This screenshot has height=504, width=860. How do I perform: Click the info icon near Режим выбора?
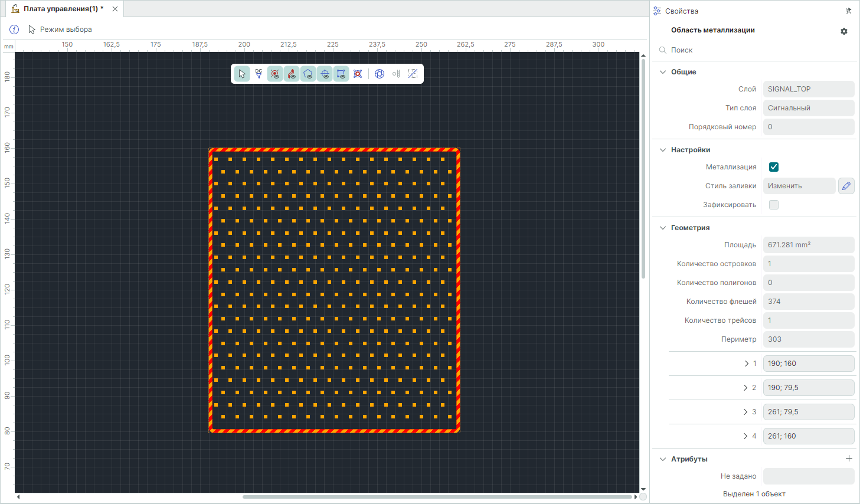14,30
